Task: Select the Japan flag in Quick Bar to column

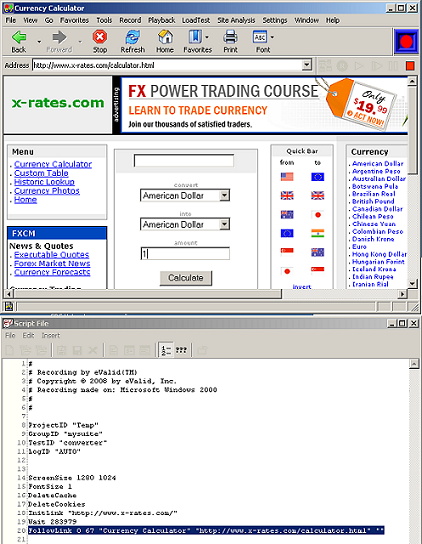Action: point(318,215)
